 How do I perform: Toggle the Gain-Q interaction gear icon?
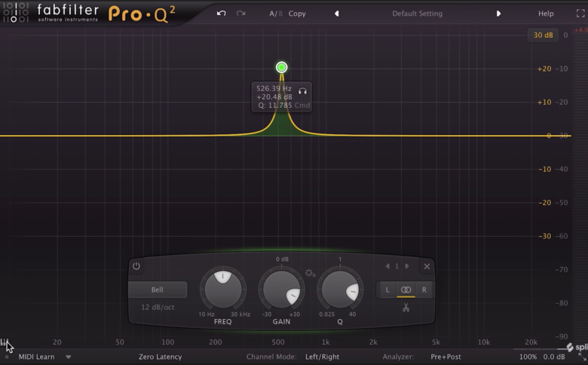[x=310, y=273]
